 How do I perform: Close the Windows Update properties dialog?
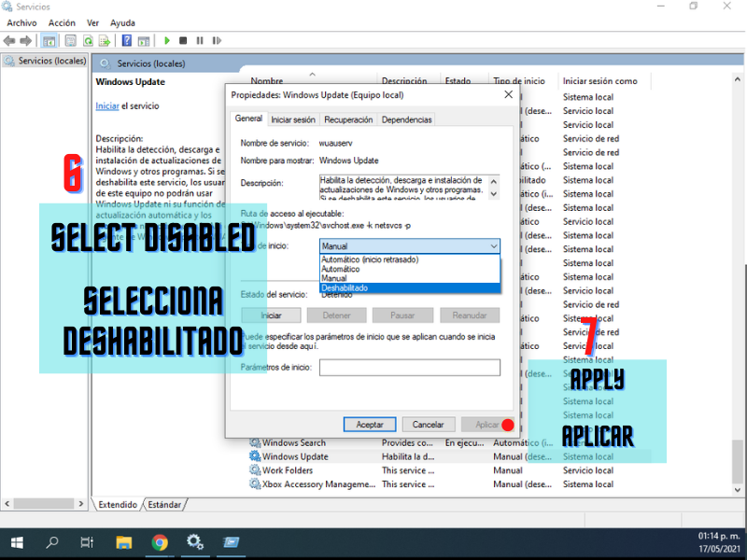tap(508, 94)
